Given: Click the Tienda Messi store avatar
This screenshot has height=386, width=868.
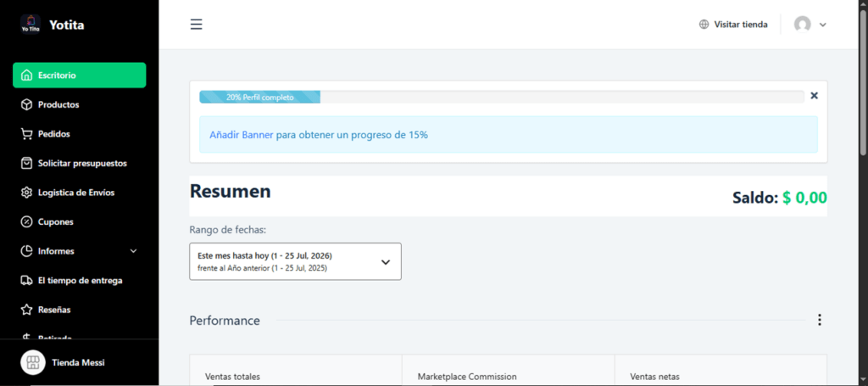Looking at the screenshot, I should [x=33, y=363].
